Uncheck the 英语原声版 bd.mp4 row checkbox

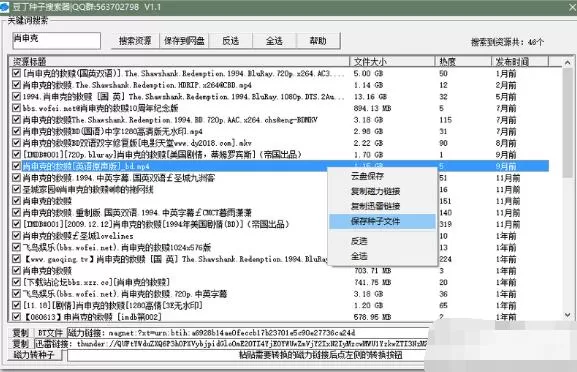pos(16,166)
